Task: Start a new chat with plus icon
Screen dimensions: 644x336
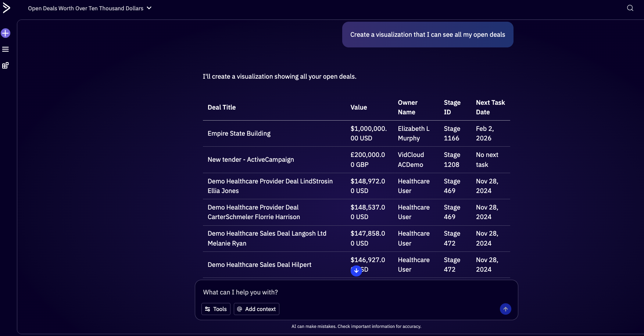Action: click(x=6, y=33)
